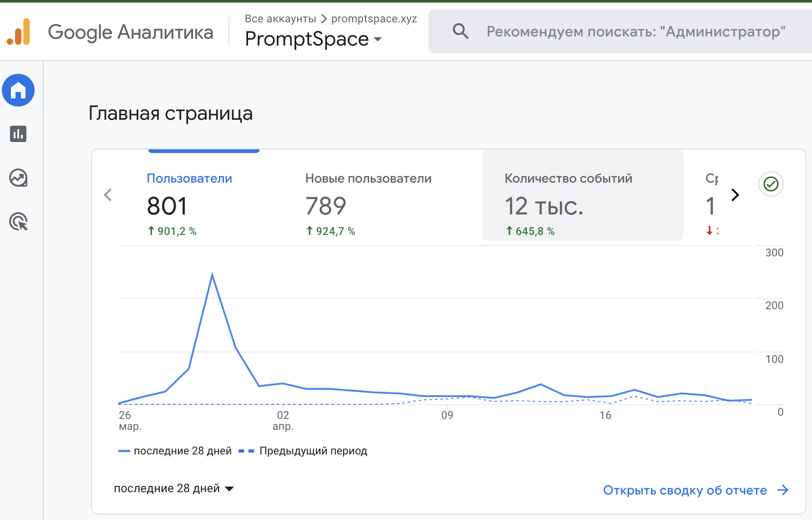Click the 'Все аккаунты' breadcrumb link

point(280,19)
